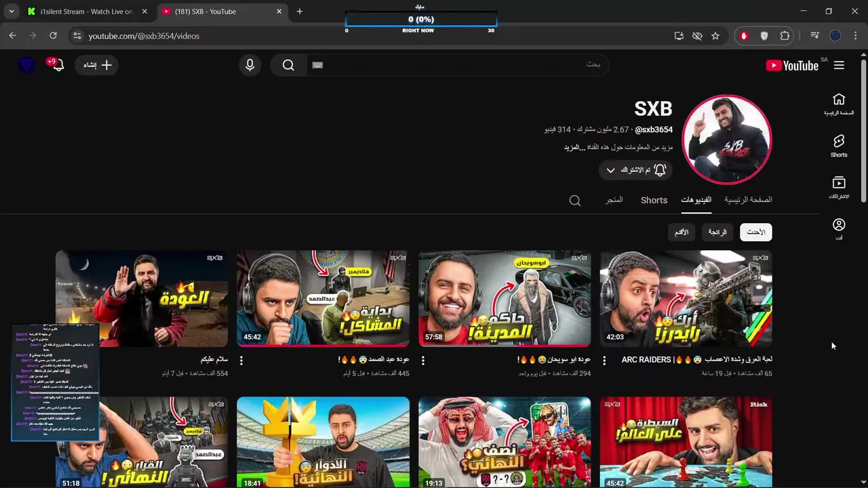Screen dimensions: 868x488
Task: Expand the subscribed notification dropdown
Action: point(610,170)
